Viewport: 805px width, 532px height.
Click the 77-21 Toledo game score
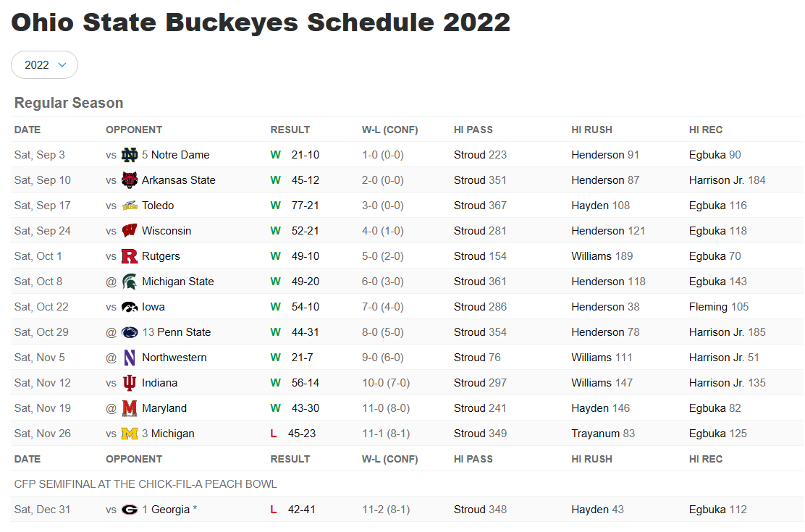pyautogui.click(x=305, y=206)
